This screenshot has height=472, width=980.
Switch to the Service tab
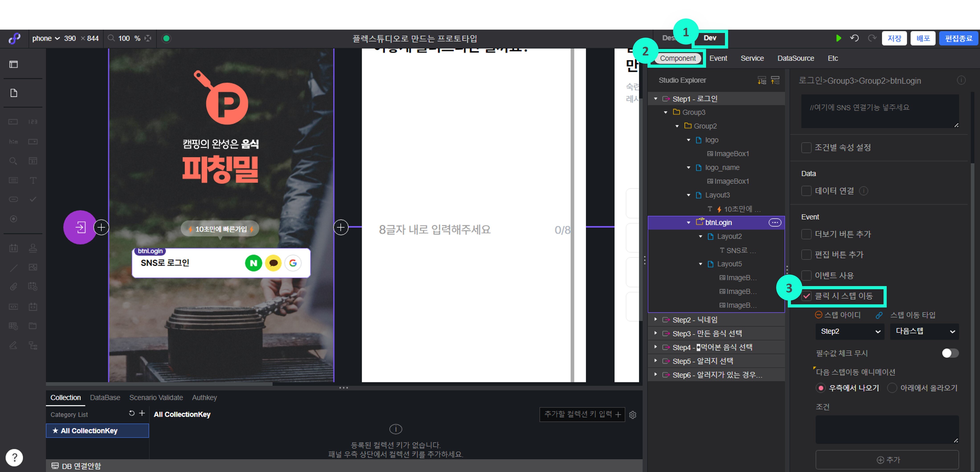click(752, 58)
